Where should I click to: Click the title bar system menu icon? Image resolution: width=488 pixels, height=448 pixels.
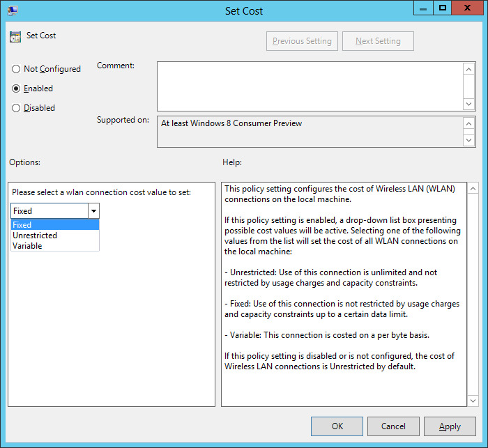(13, 10)
